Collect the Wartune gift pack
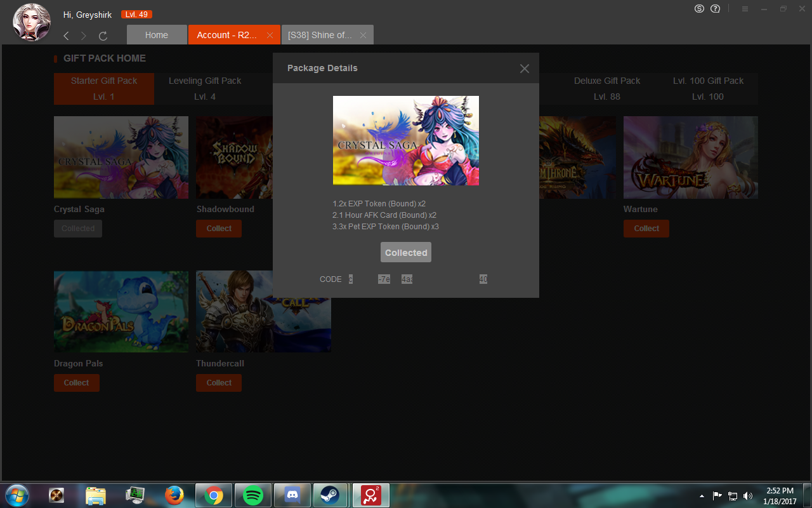The height and width of the screenshot is (508, 812). tap(646, 229)
